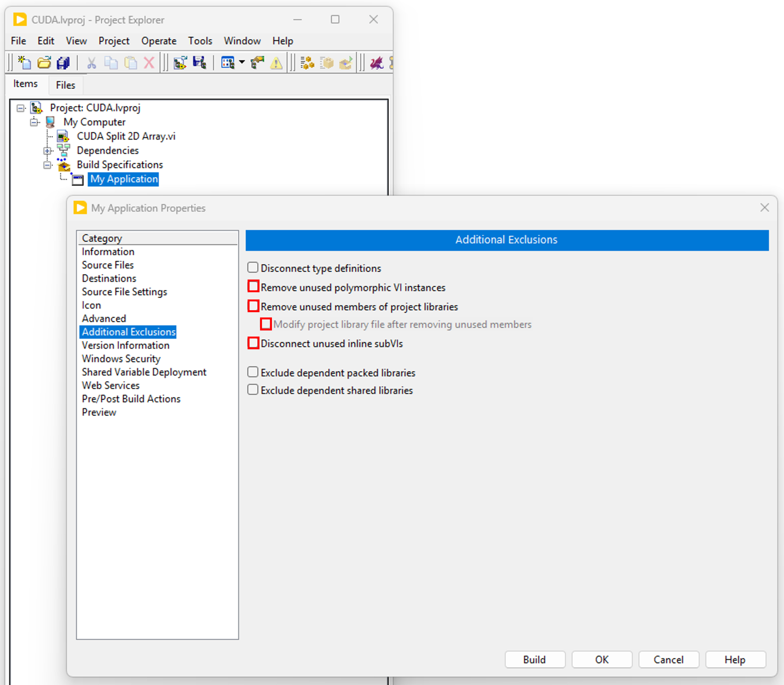The width and height of the screenshot is (784, 685).
Task: Expand the Dependencies tree node
Action: [x=47, y=151]
